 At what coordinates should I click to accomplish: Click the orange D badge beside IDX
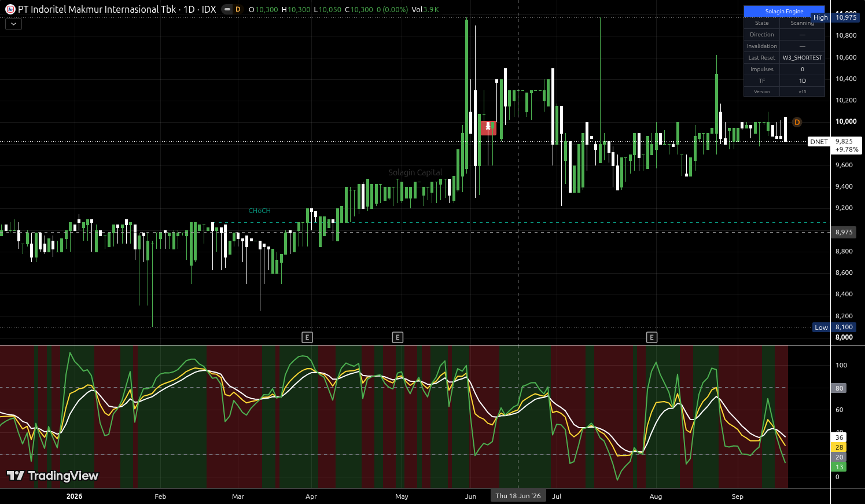pyautogui.click(x=238, y=9)
